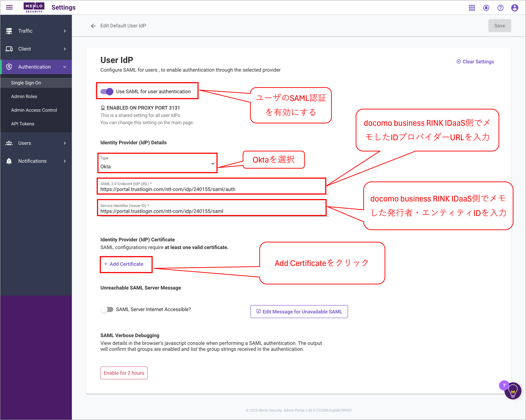Screen dimensions: 526x420
Task: Click the widget badge showing 7
Action: pyautogui.click(x=504, y=385)
